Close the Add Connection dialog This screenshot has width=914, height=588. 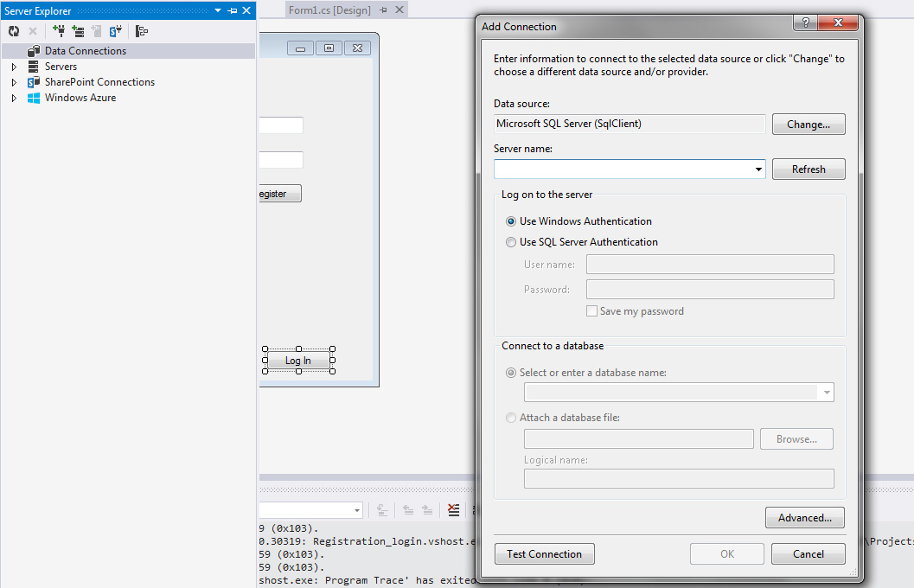(838, 22)
